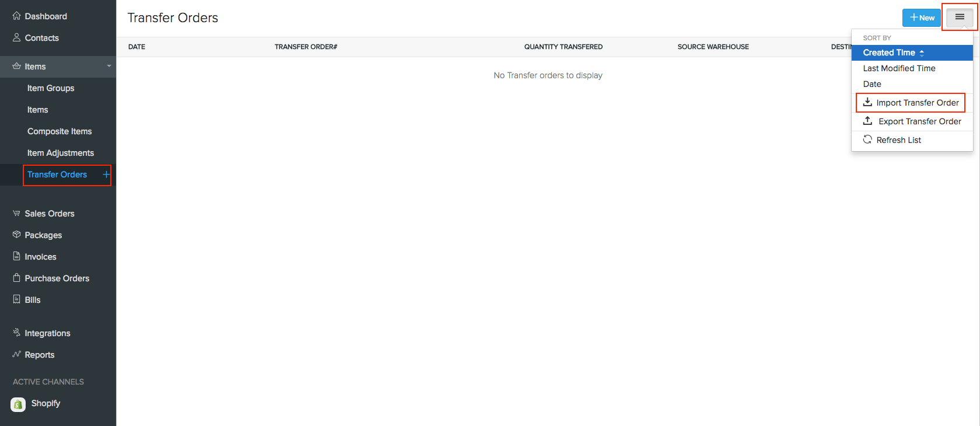Screen dimensions: 980x426
Task: Open Packages module
Action: [x=43, y=235]
